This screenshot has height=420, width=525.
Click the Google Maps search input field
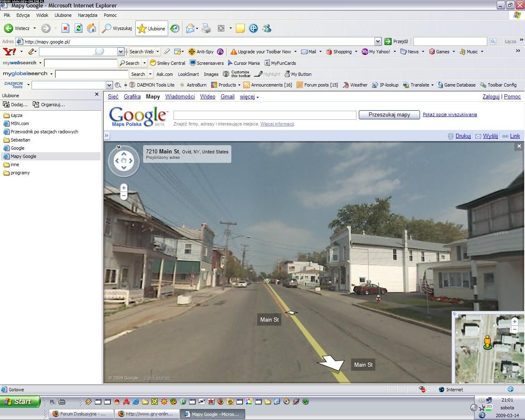265,115
